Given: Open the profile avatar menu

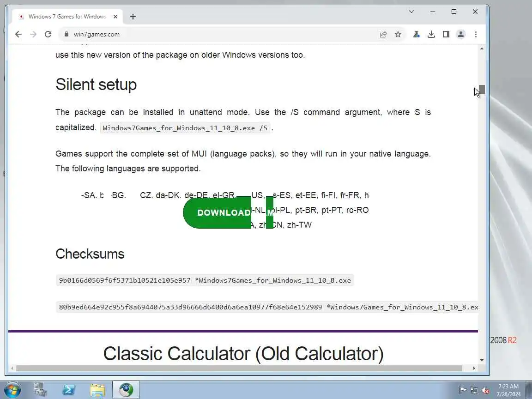Looking at the screenshot, I should [x=461, y=34].
